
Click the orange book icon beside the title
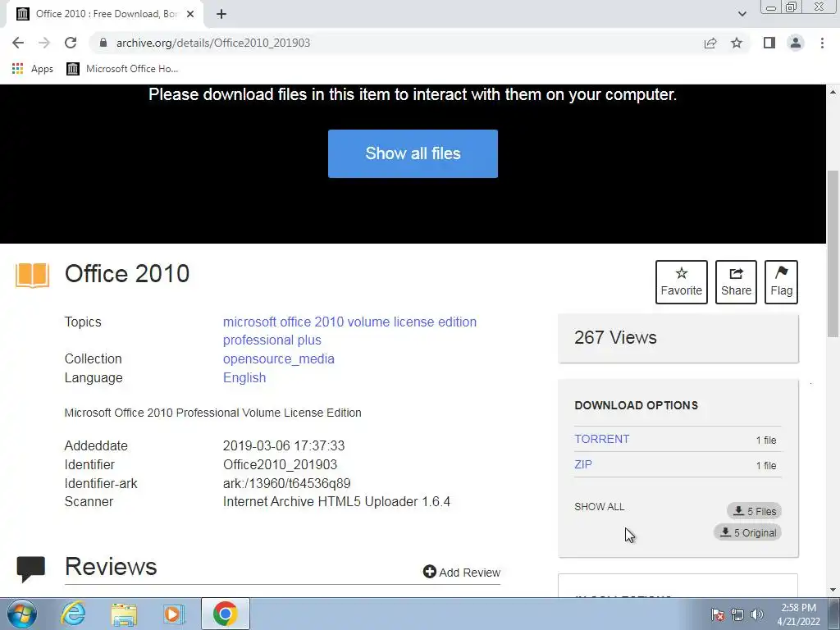(32, 276)
